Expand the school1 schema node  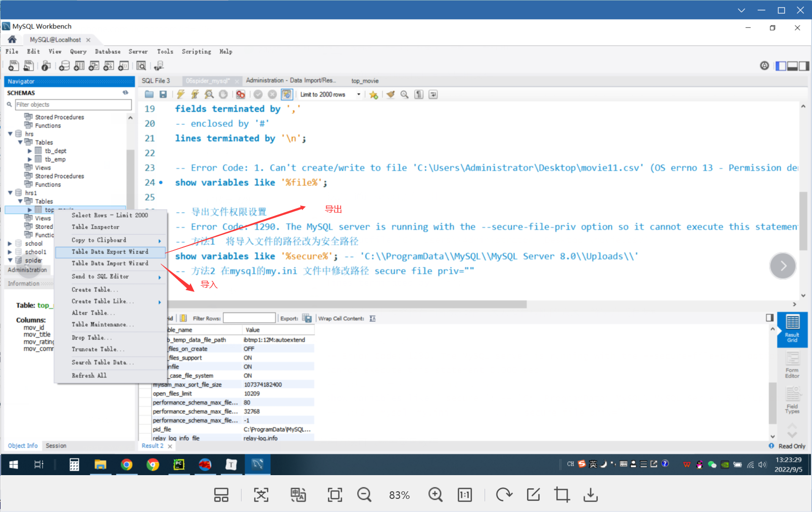point(10,252)
